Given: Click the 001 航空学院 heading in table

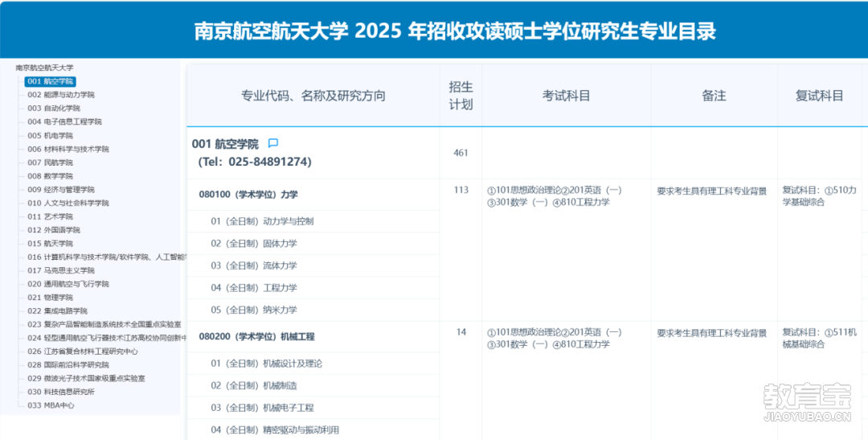Looking at the screenshot, I should pos(225,144).
